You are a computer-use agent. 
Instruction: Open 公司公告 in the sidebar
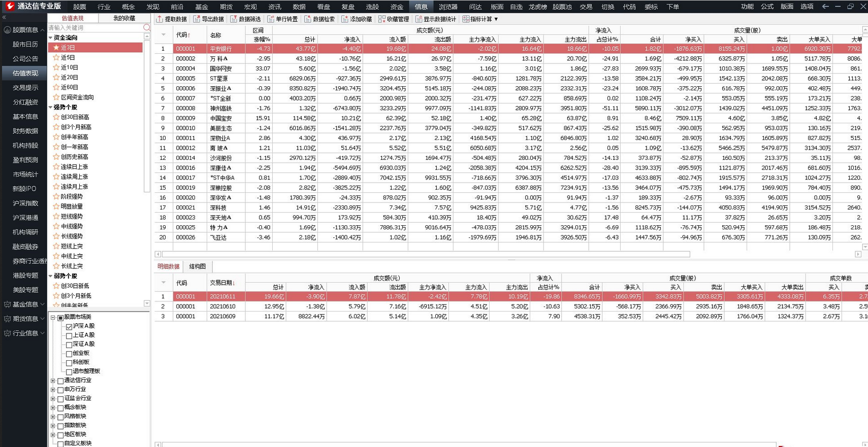coord(25,59)
